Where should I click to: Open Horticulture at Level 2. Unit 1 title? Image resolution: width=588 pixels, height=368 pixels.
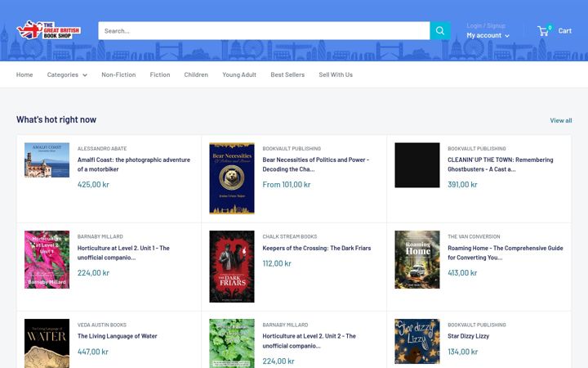[123, 253]
